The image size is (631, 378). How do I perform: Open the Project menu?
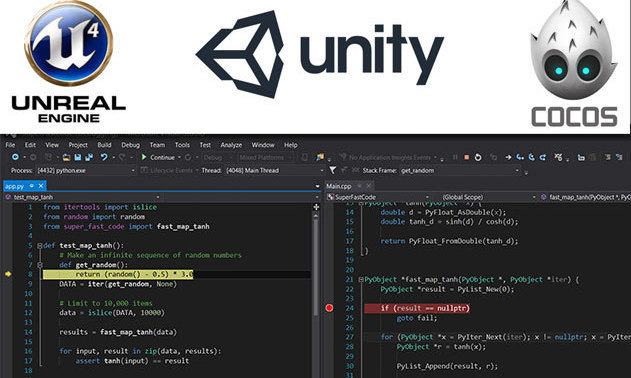pos(78,145)
